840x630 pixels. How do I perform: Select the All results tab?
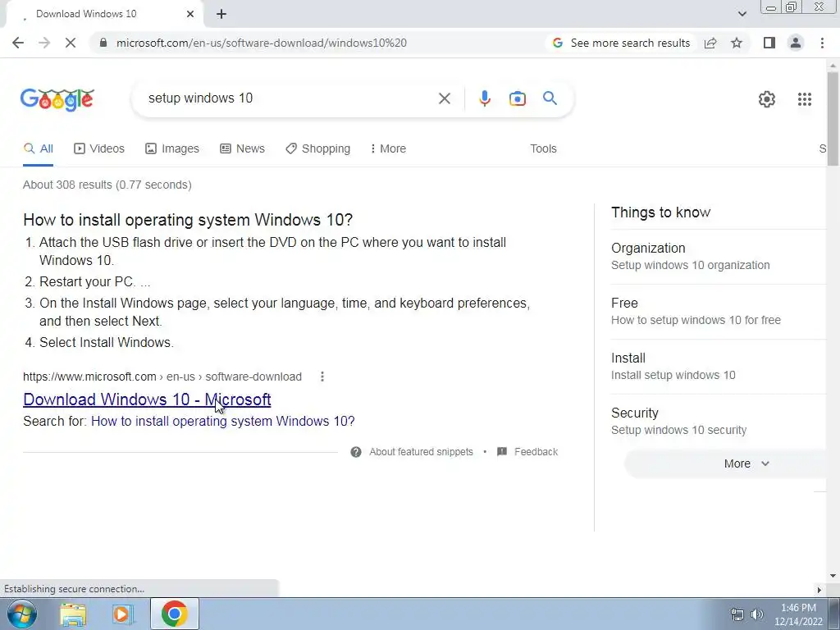(38, 149)
